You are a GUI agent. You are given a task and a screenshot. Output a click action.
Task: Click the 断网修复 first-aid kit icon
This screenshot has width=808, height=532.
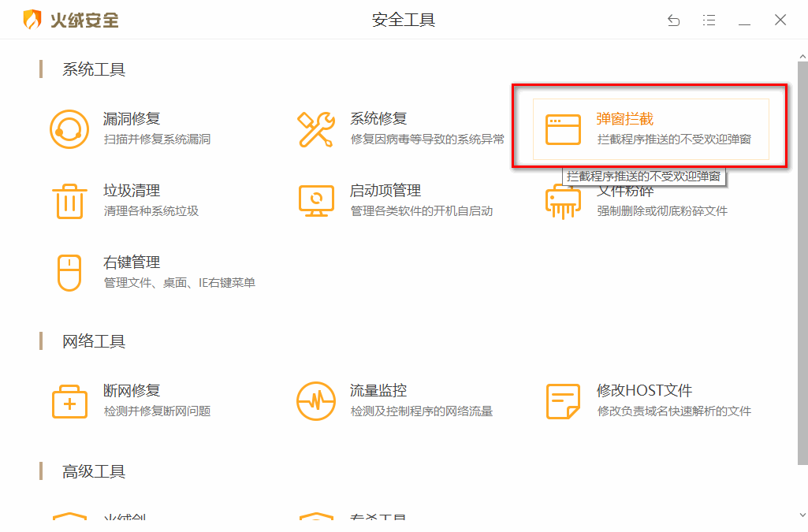coord(69,401)
